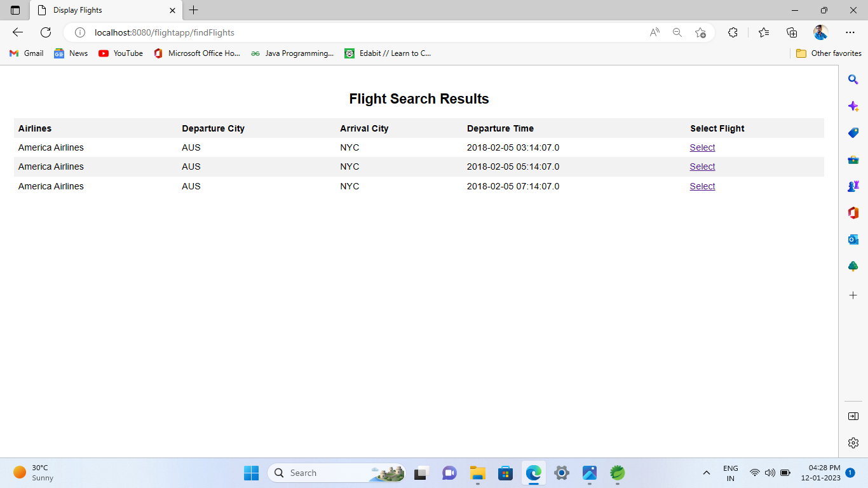Screen dimensions: 868x488
Task: Open the Gmail bookmark
Action: click(x=26, y=53)
